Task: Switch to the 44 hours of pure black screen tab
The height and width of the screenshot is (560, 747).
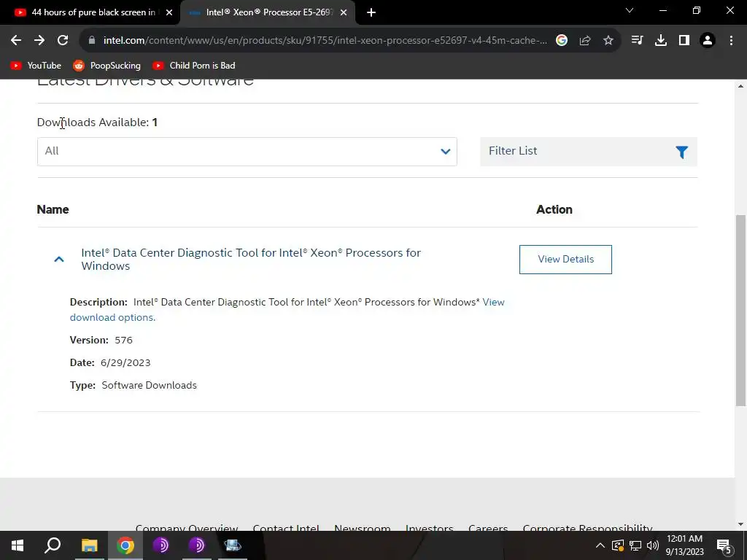Action: [94, 13]
